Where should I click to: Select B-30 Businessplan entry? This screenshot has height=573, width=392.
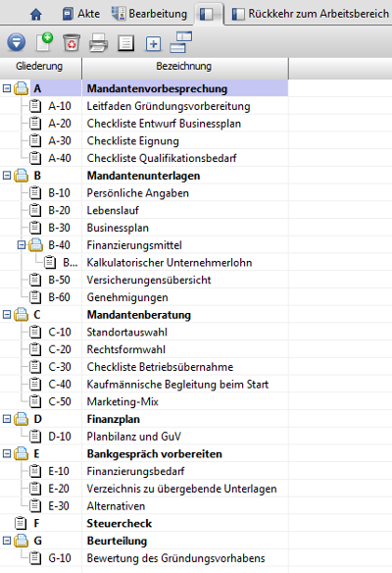118,228
